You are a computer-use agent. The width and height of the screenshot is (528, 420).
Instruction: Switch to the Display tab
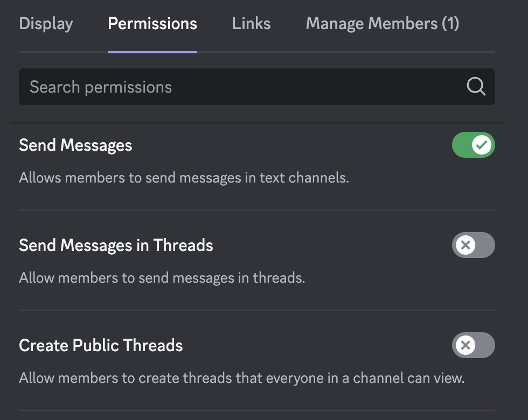coord(46,24)
